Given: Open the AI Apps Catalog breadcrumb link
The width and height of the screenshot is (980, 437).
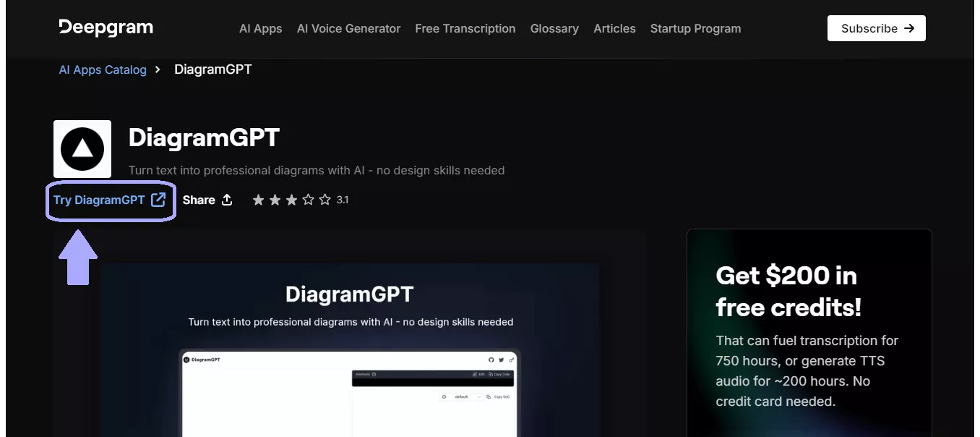Looking at the screenshot, I should [x=102, y=69].
